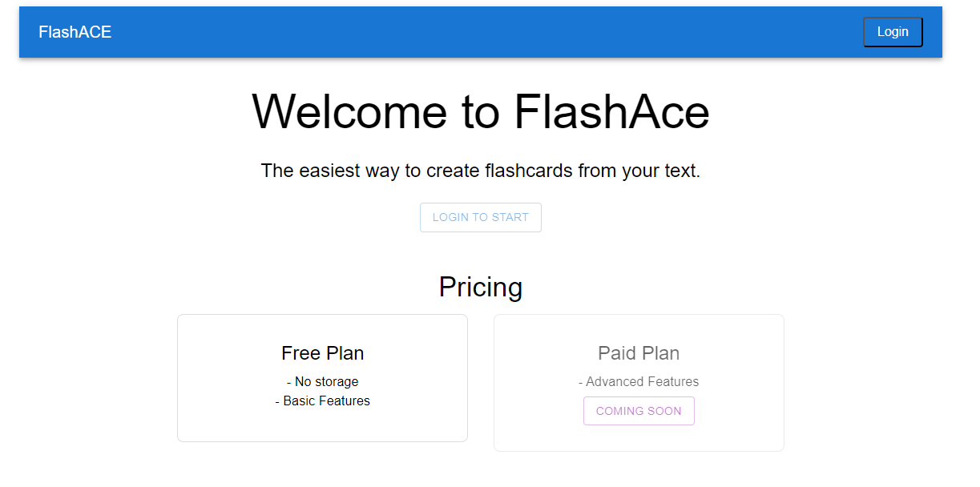Click the FlashACE brand title

coord(75,32)
